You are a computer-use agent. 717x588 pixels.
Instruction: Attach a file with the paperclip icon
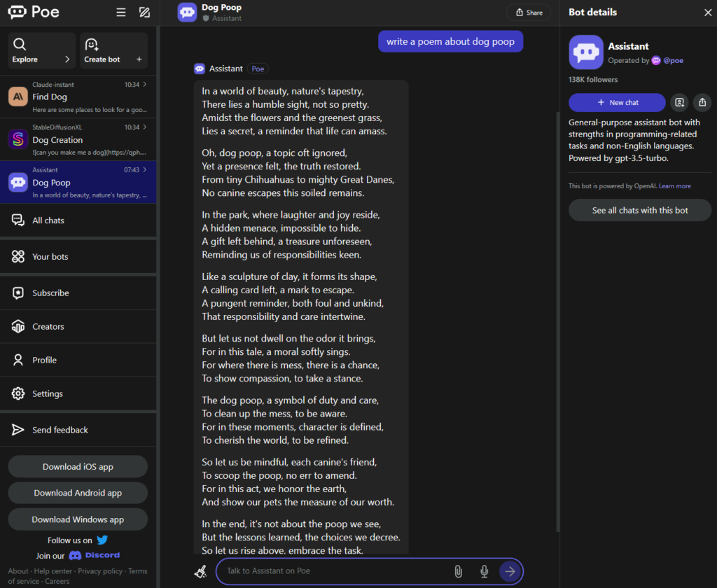point(459,571)
